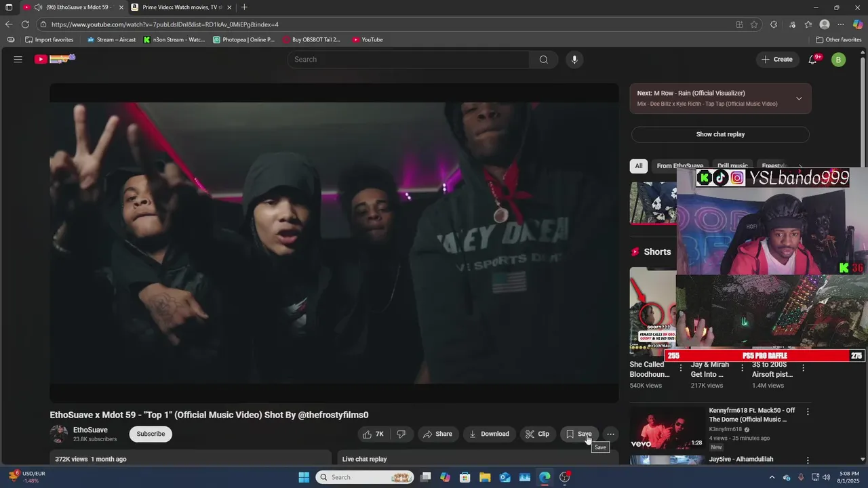
Task: Add this page to favorites star
Action: click(754, 24)
